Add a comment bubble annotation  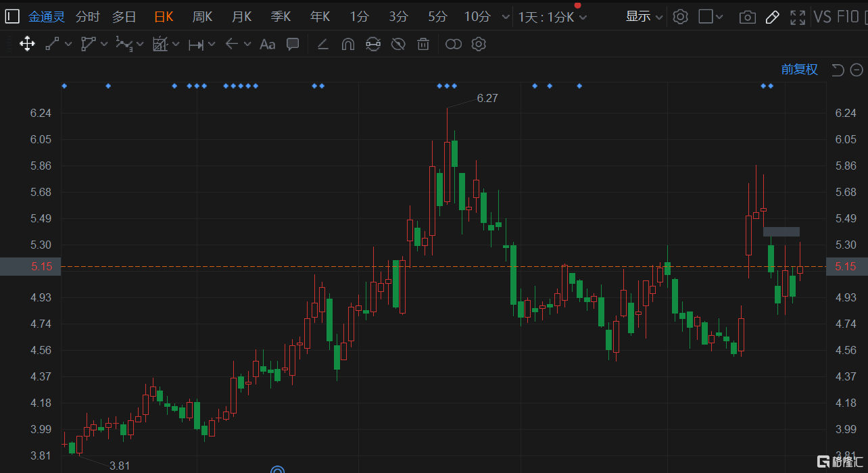coord(293,45)
